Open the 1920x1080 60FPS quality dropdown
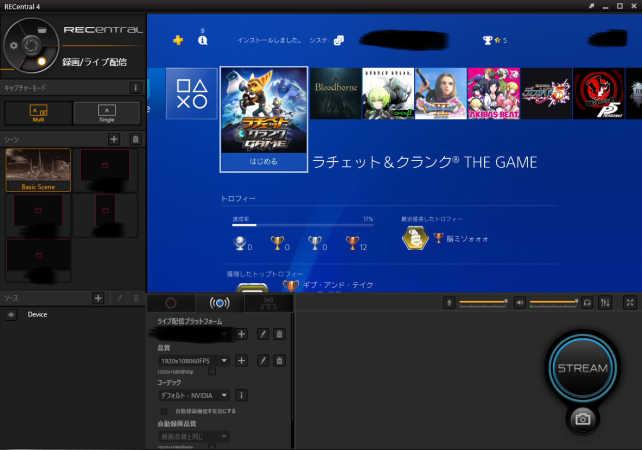 [x=194, y=361]
